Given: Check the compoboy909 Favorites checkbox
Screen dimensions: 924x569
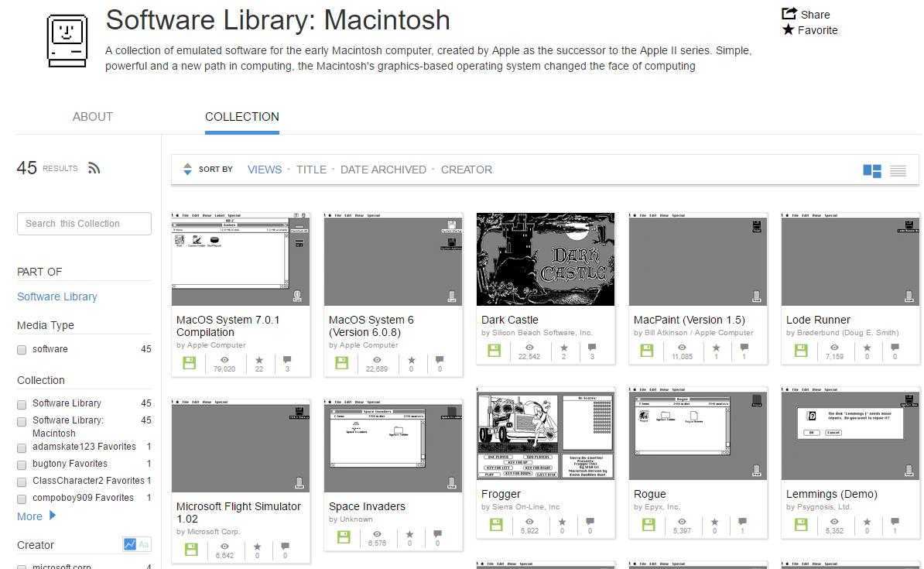Looking at the screenshot, I should [22, 499].
